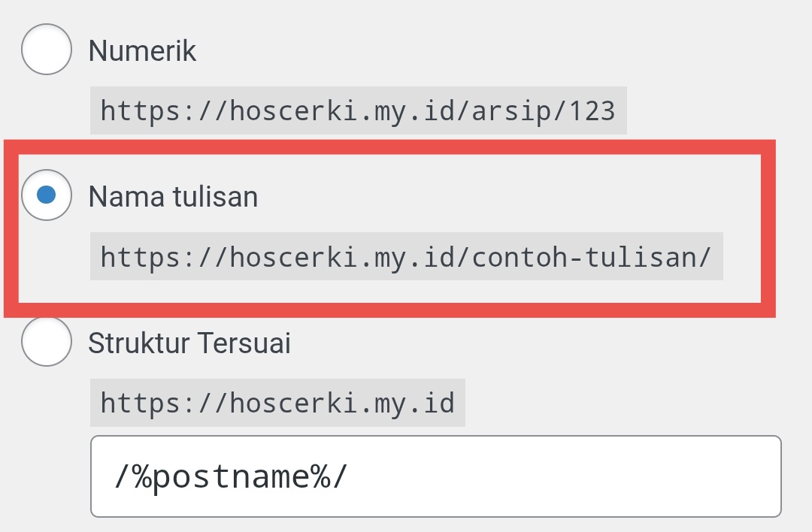The height and width of the screenshot is (532, 812).
Task: Click the red highlight border area
Action: [x=406, y=147]
